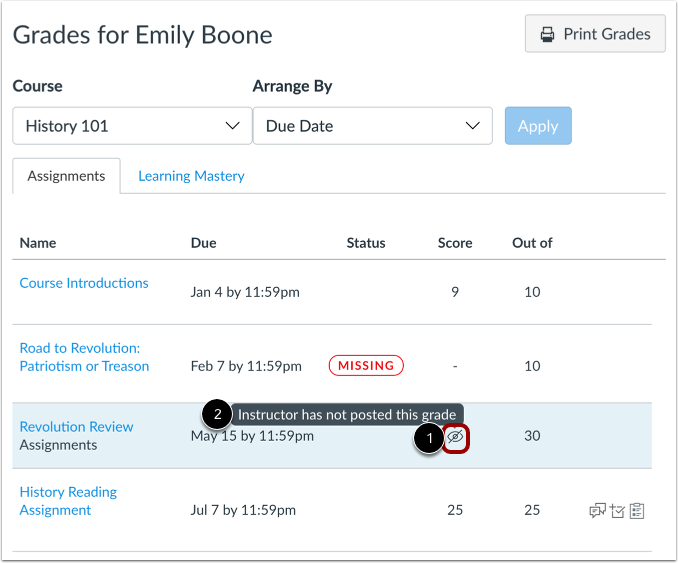Click the Grades for Emily Boone heading
Screen dimensions: 678x563
coord(143,35)
